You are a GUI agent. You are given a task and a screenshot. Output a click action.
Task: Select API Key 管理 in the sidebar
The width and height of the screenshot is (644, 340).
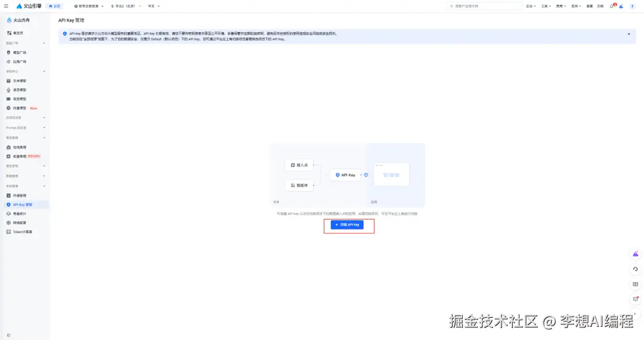pos(26,205)
